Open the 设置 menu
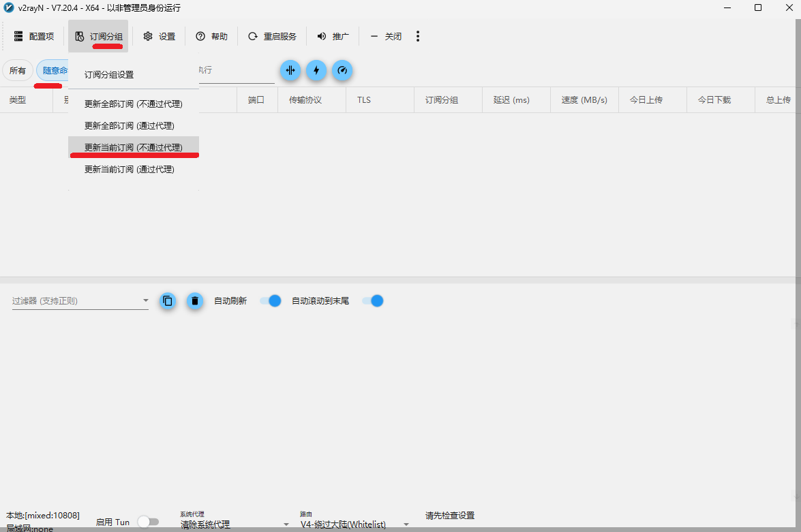This screenshot has width=801, height=532. pos(160,36)
